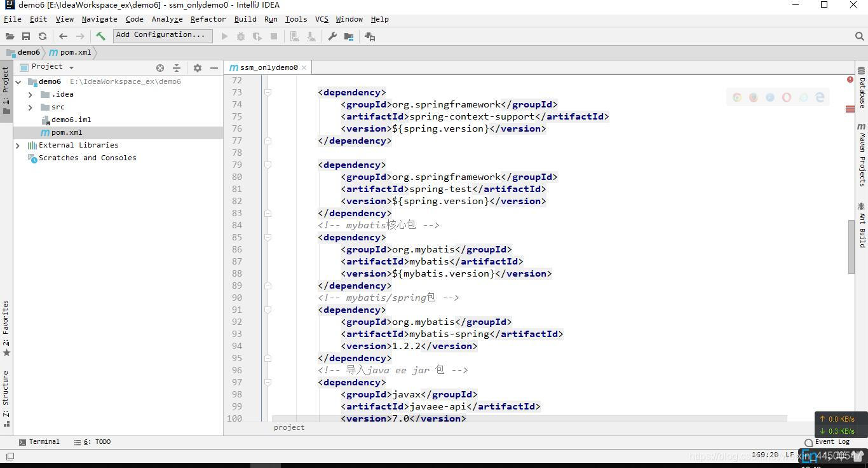Toggle the Maven Projects side panel
868x468 pixels.
pos(862,155)
